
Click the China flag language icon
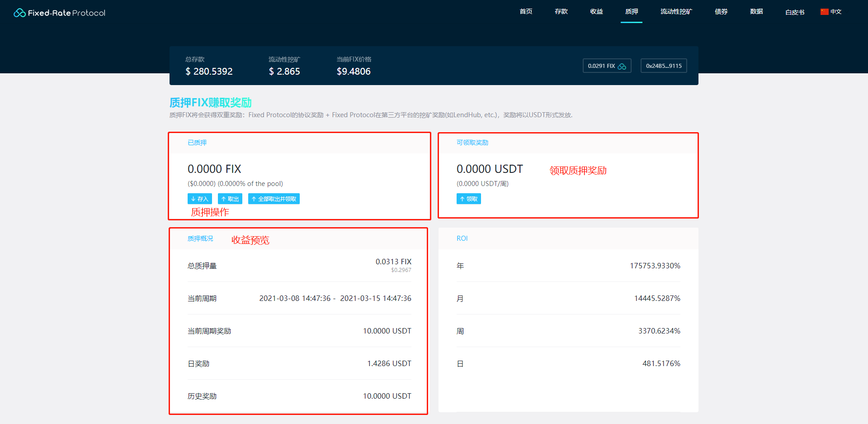point(825,12)
